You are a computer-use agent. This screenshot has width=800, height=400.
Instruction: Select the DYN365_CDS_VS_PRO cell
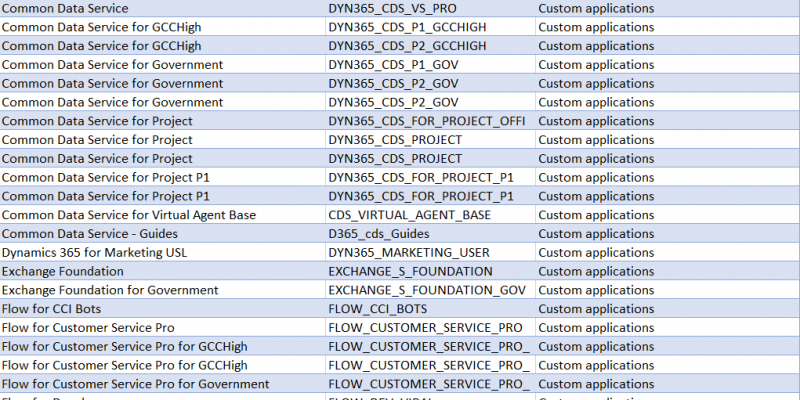tap(430, 8)
